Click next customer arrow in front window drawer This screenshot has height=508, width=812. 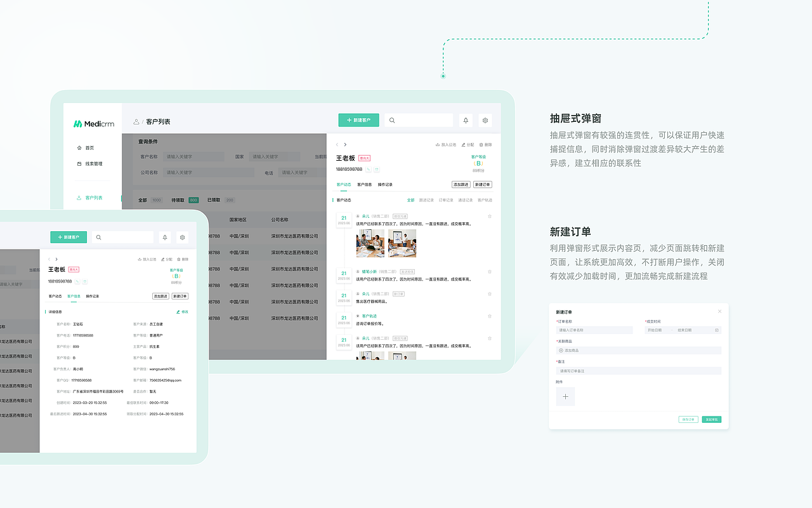[56, 259]
